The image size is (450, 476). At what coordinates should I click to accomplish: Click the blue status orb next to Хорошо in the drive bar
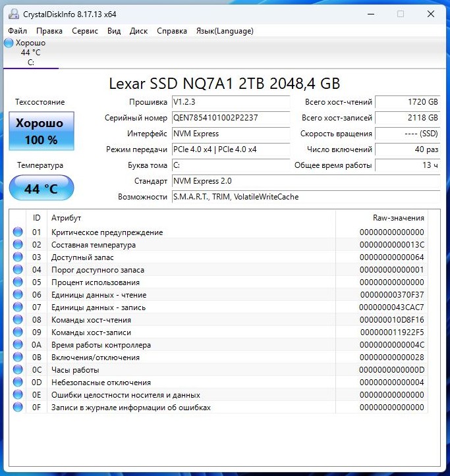9,43
